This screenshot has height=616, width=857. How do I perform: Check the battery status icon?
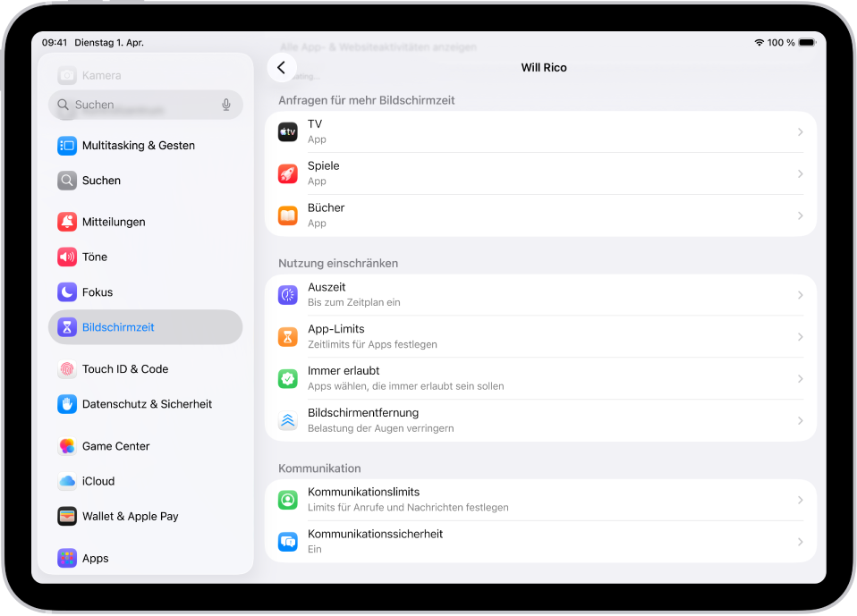click(807, 43)
